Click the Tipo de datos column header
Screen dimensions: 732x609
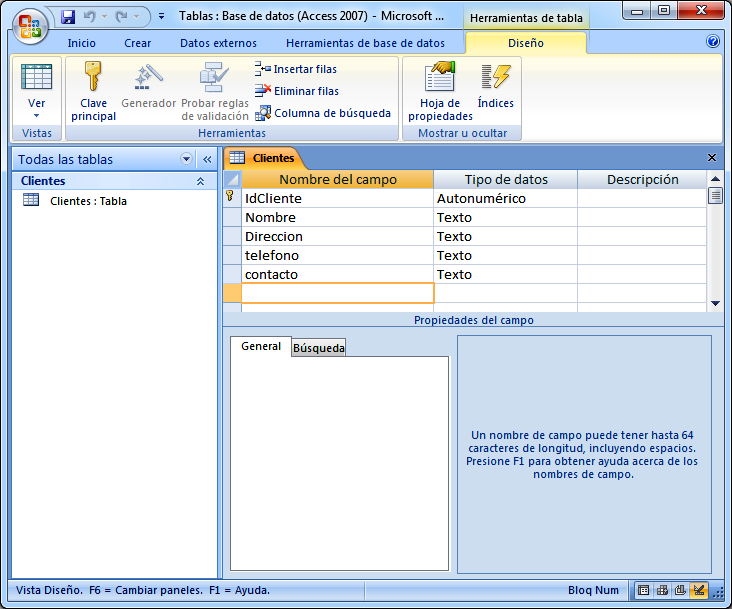tap(506, 179)
